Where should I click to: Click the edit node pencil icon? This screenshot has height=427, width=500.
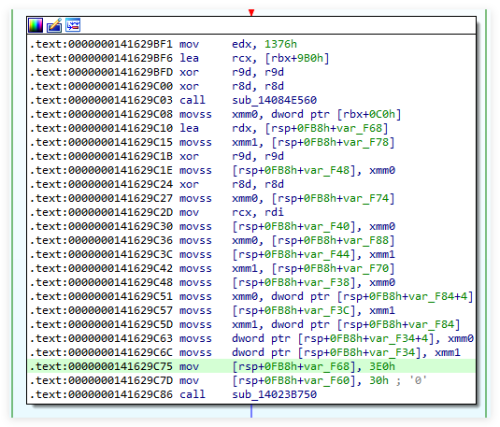[x=54, y=25]
